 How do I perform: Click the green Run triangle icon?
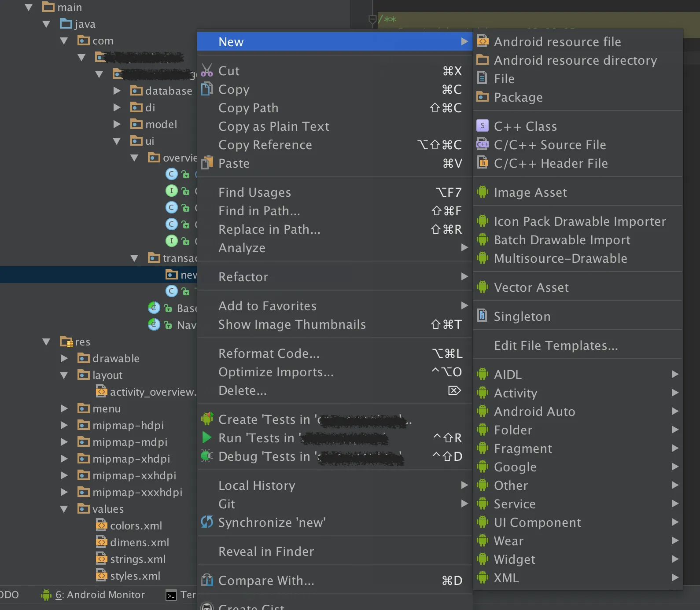tap(207, 437)
